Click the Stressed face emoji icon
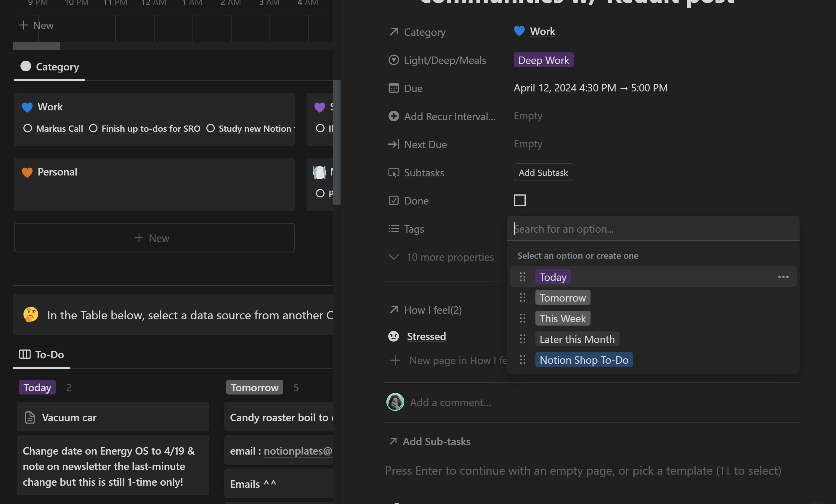 pos(394,336)
